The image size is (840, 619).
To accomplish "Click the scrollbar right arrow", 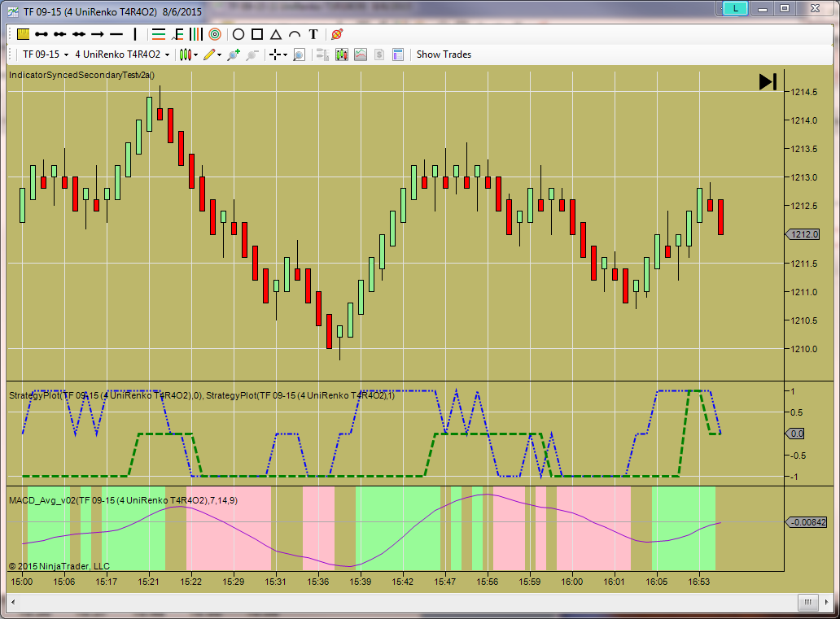I will coord(827,602).
